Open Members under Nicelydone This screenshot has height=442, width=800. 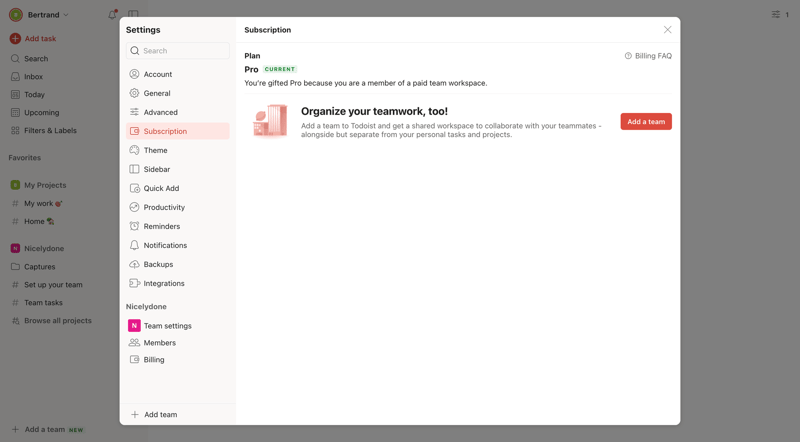point(178,342)
